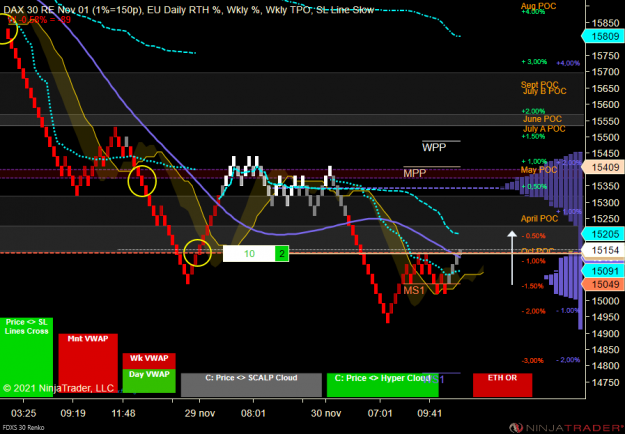The width and height of the screenshot is (625, 434).
Task: Click the cyan 15809 price marker
Action: [603, 36]
